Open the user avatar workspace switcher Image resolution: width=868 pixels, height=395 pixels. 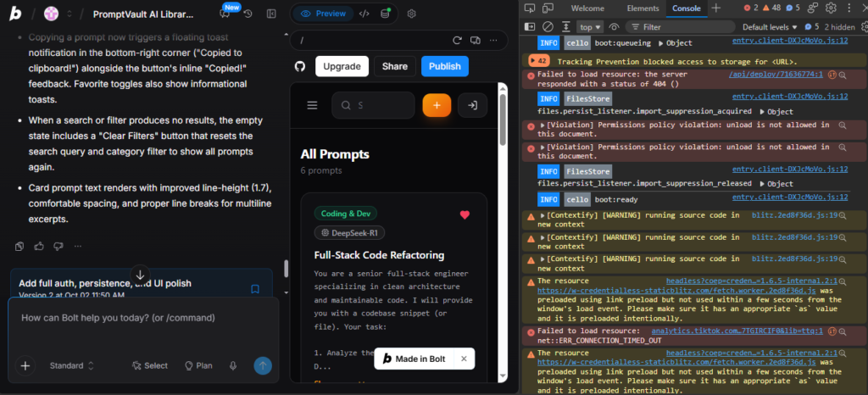point(52,14)
